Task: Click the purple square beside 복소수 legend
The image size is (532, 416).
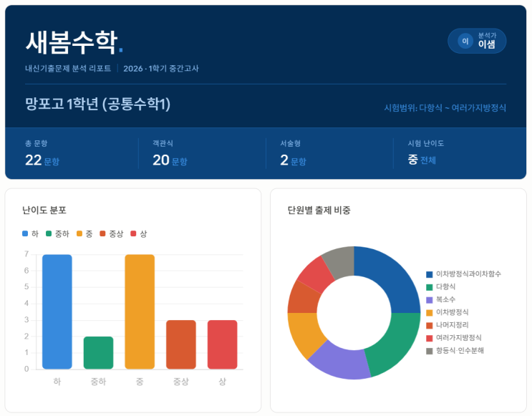Action: 430,300
